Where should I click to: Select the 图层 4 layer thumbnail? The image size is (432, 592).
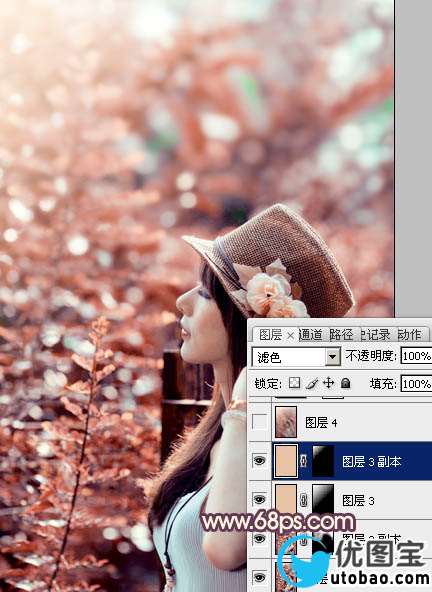[286, 422]
